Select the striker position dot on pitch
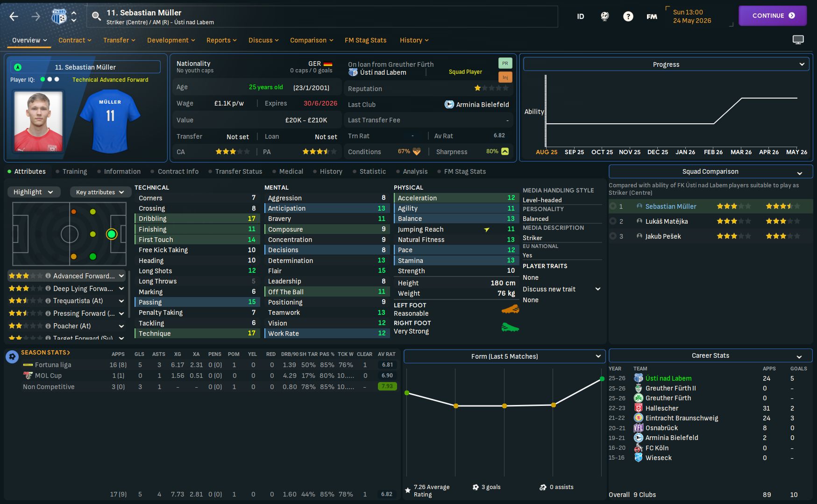Screen dimensions: 817x504 pyautogui.click(x=112, y=234)
